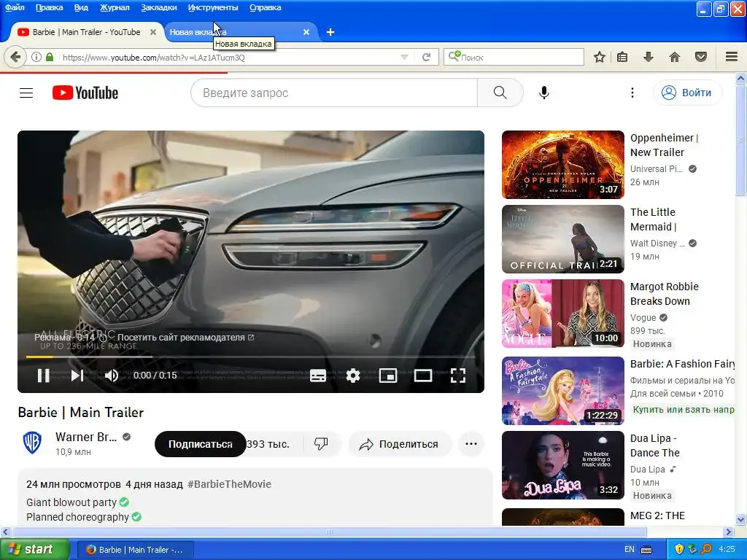
Task: Open the Справка menu
Action: click(265, 7)
